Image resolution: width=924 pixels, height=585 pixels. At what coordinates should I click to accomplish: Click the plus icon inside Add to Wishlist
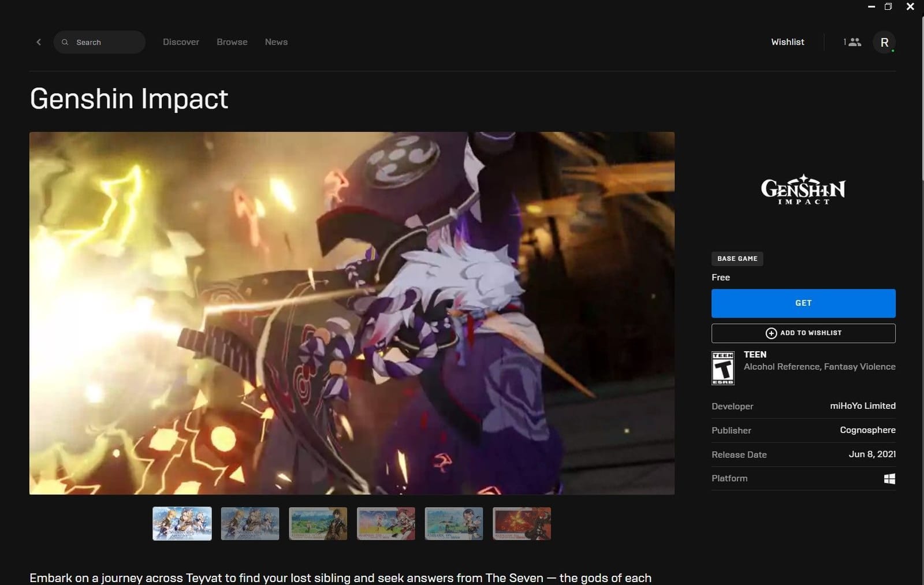pyautogui.click(x=771, y=333)
